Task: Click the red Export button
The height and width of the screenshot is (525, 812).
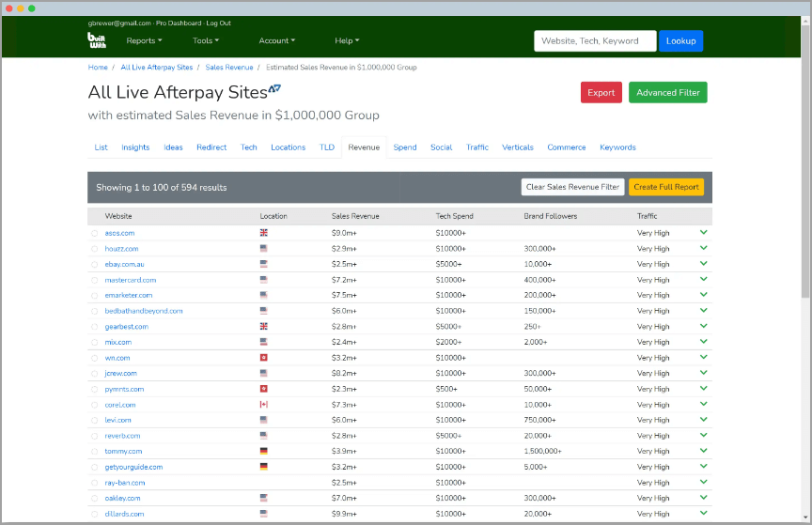Action: (601, 93)
